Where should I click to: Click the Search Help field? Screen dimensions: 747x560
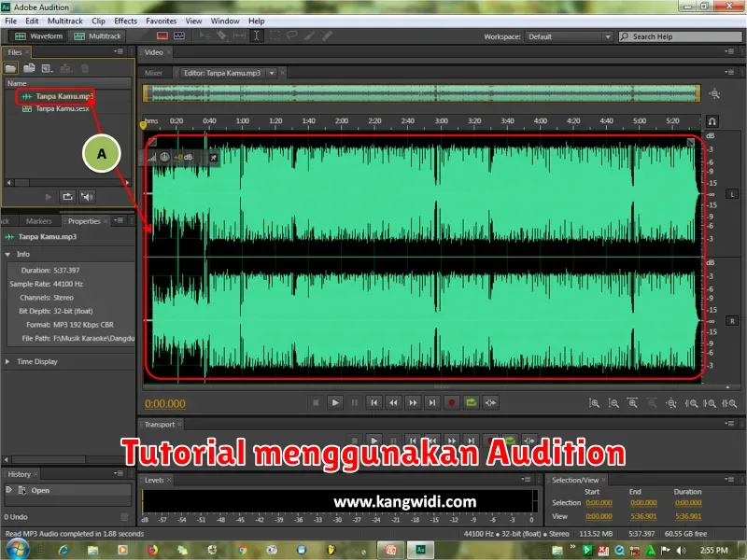click(x=681, y=36)
